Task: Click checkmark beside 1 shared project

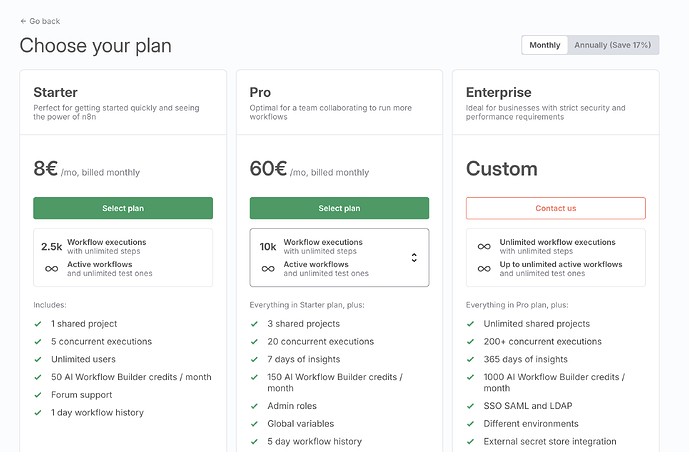Action: (x=38, y=324)
